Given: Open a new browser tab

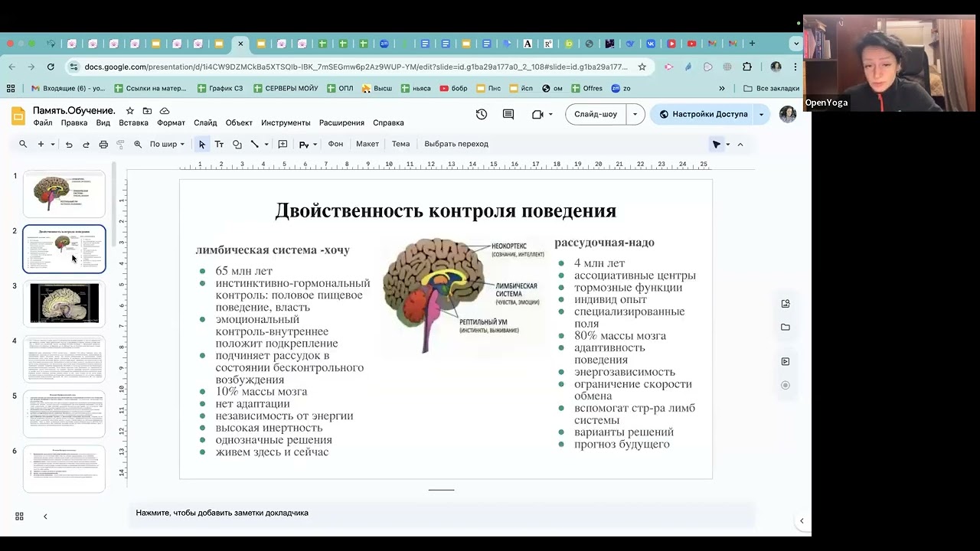Looking at the screenshot, I should click(752, 44).
